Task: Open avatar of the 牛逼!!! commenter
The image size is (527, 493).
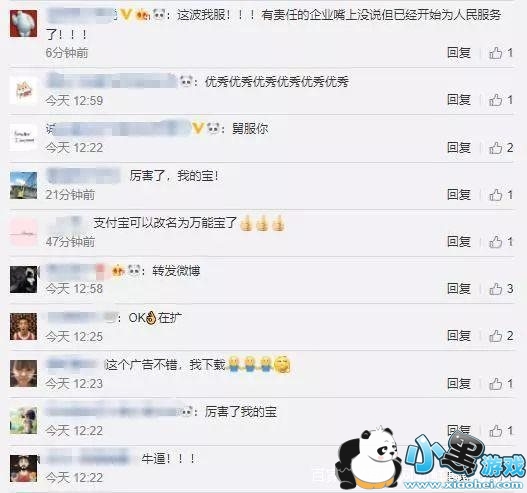Action: click(x=24, y=468)
